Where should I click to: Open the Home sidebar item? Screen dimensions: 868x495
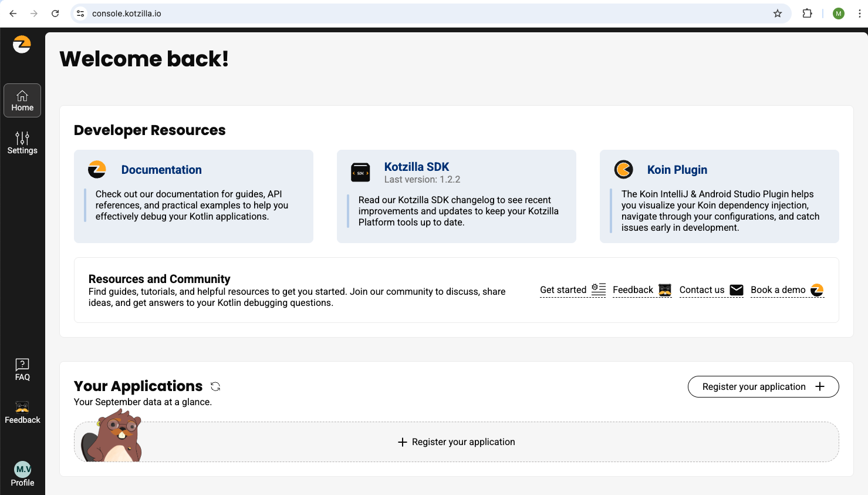coord(22,100)
